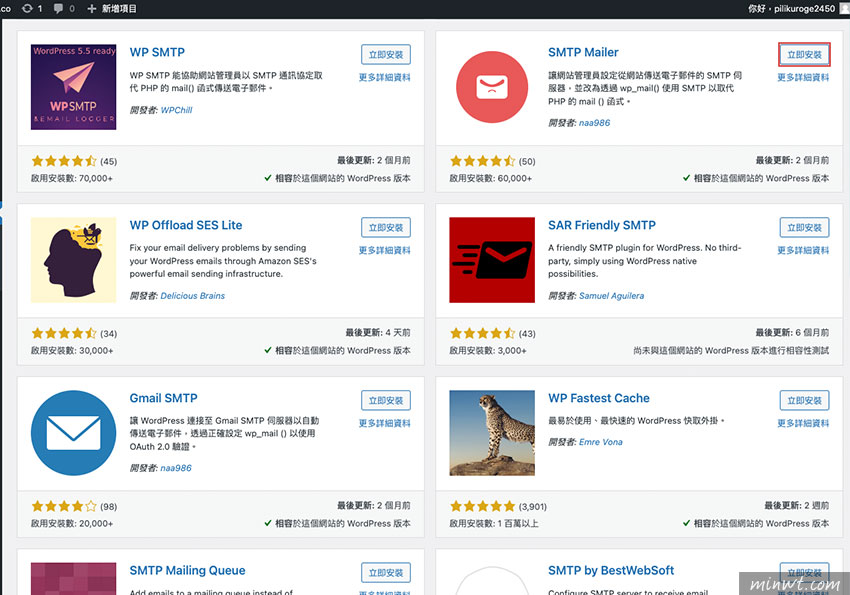850x595 pixels.
Task: Click the '啟用安裝數: 60,000+' text
Action: click(x=491, y=178)
